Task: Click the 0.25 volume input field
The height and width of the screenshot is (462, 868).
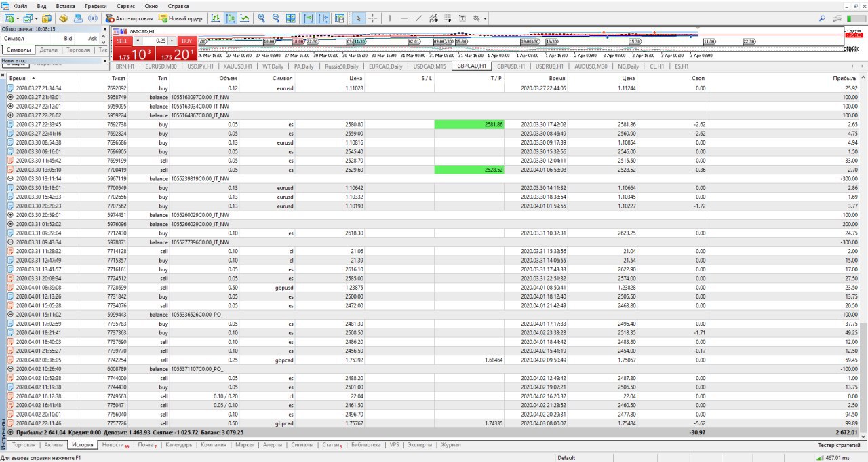Action: (x=155, y=41)
